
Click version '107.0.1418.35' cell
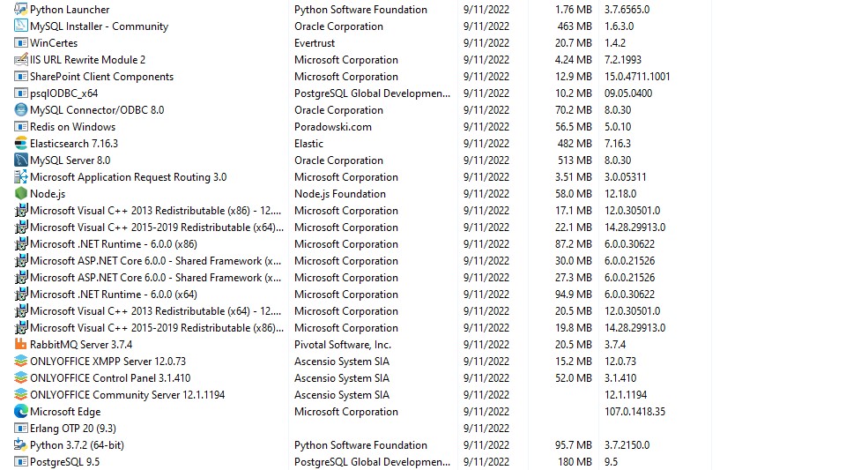[x=635, y=411]
